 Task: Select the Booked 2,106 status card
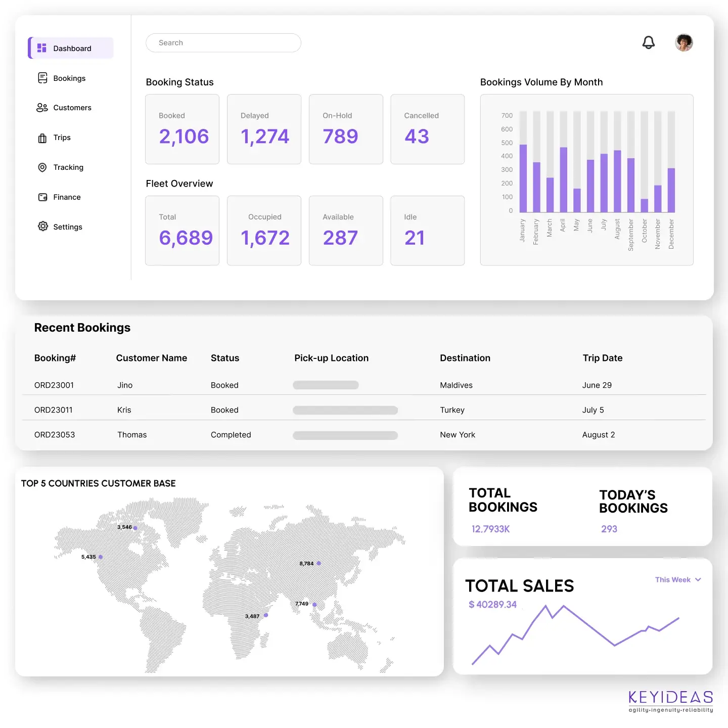coord(182,129)
